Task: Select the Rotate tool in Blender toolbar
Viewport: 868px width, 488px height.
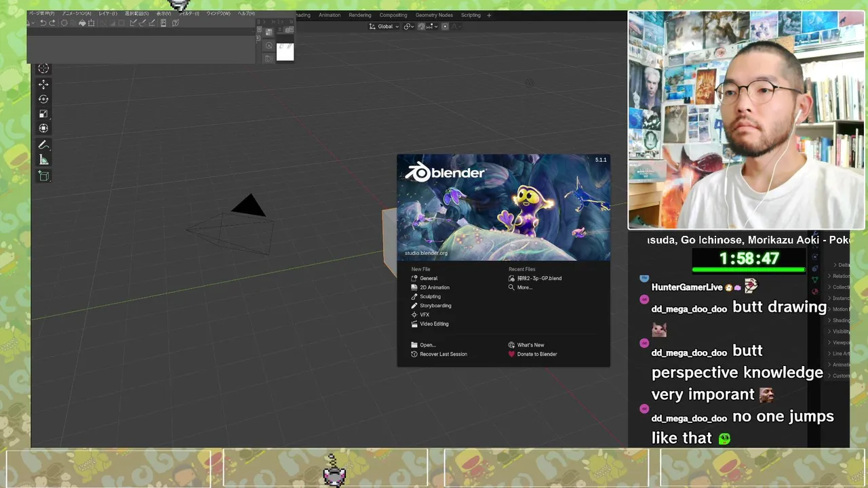Action: (43, 99)
